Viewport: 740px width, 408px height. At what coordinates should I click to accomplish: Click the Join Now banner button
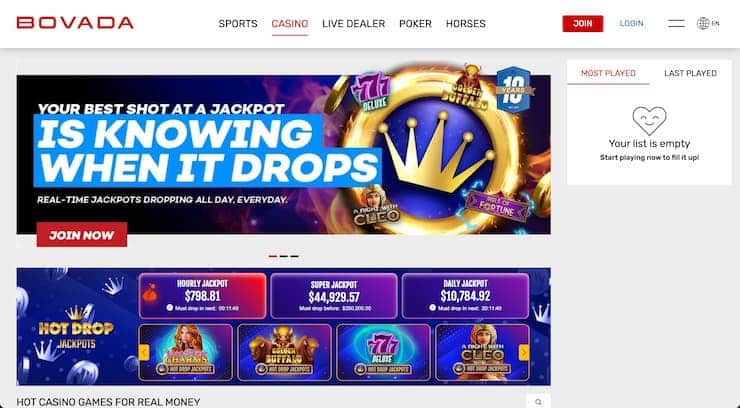click(x=82, y=234)
